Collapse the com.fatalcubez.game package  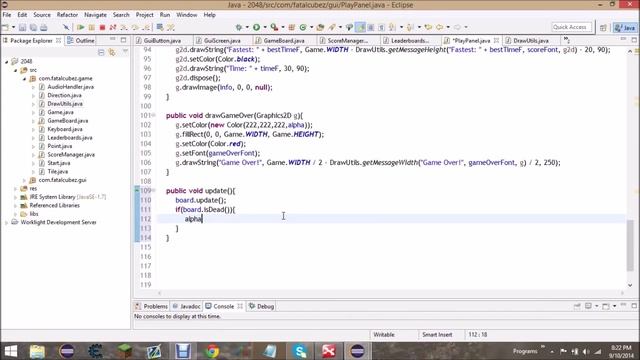coord(24,78)
